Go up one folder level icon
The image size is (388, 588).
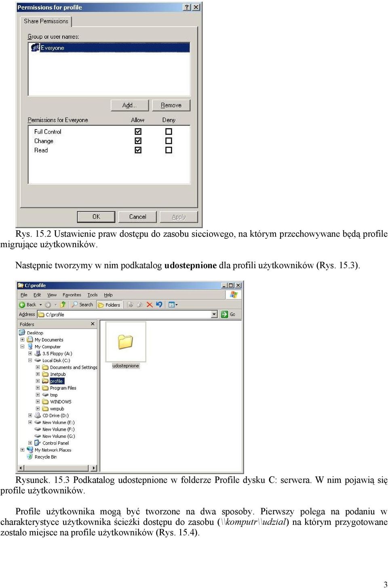[x=63, y=304]
